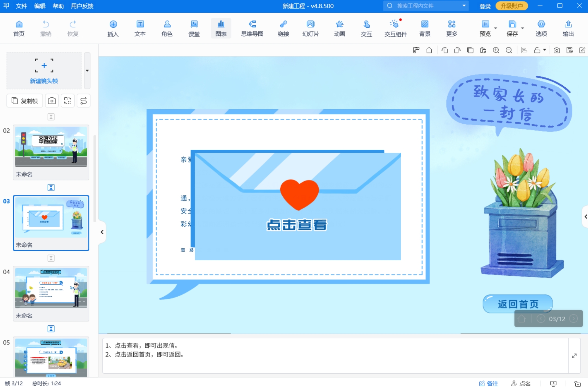Open the 交互组件 panel
The width and height of the screenshot is (588, 387).
click(x=395, y=28)
